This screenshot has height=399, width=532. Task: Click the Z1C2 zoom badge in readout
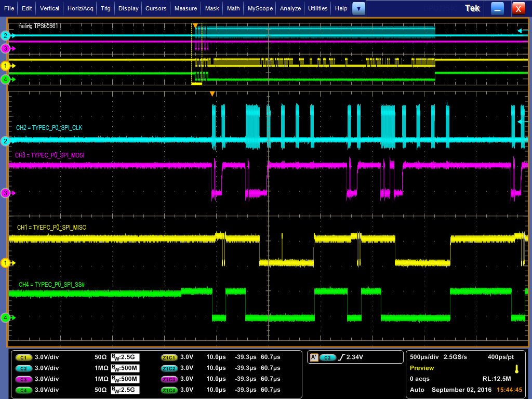tap(169, 368)
